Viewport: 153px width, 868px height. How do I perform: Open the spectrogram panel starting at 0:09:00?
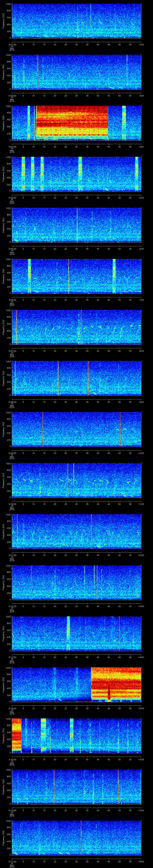(x=76, y=429)
